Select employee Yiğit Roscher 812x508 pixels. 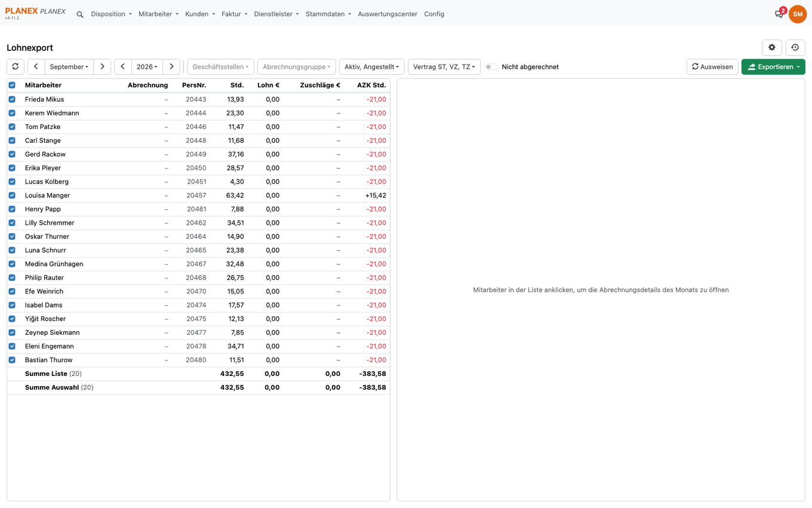[x=45, y=319]
